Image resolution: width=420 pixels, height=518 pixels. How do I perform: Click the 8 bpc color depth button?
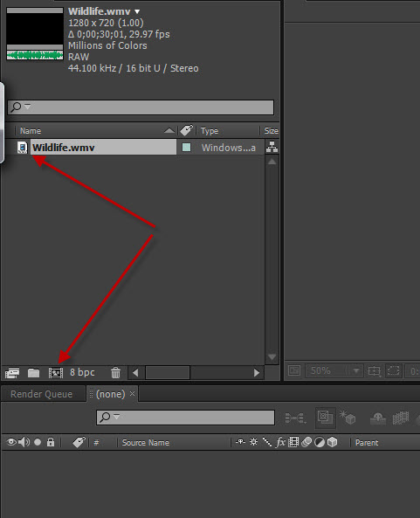click(x=82, y=372)
